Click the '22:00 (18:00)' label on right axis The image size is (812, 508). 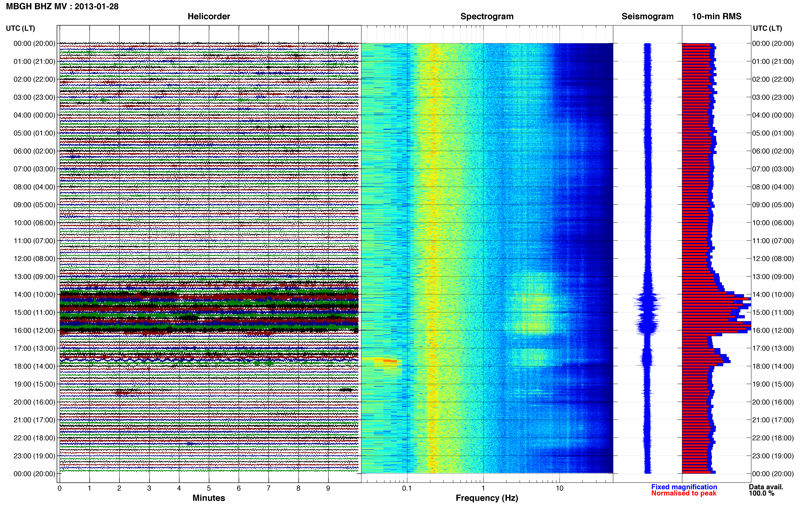(x=773, y=438)
